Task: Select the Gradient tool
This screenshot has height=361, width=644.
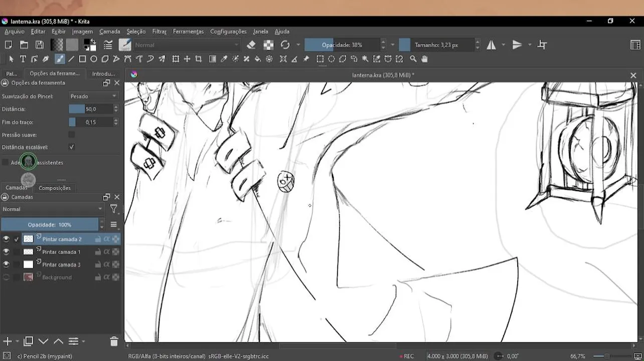Action: click(x=213, y=59)
